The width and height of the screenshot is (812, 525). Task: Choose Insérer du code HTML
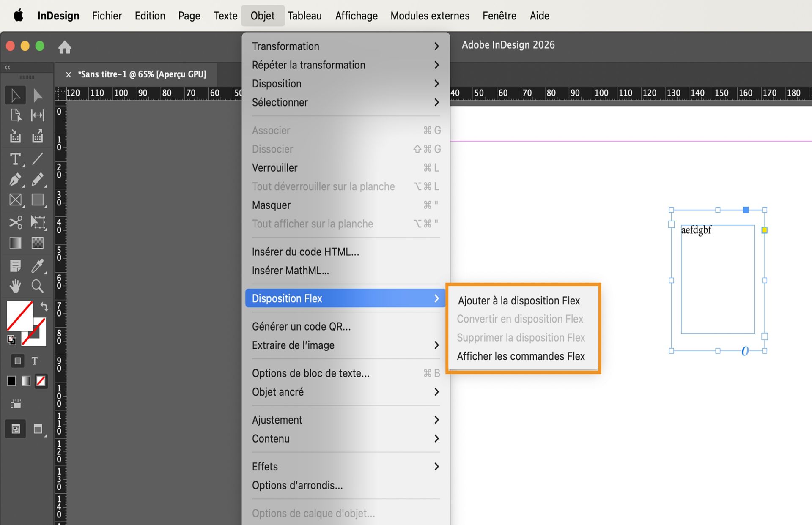[305, 252]
